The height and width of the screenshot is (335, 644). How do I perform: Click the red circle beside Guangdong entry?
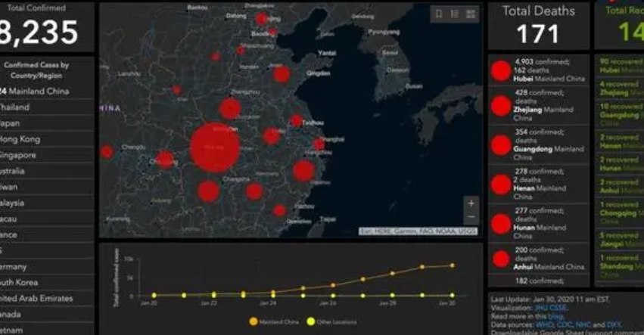coord(500,144)
